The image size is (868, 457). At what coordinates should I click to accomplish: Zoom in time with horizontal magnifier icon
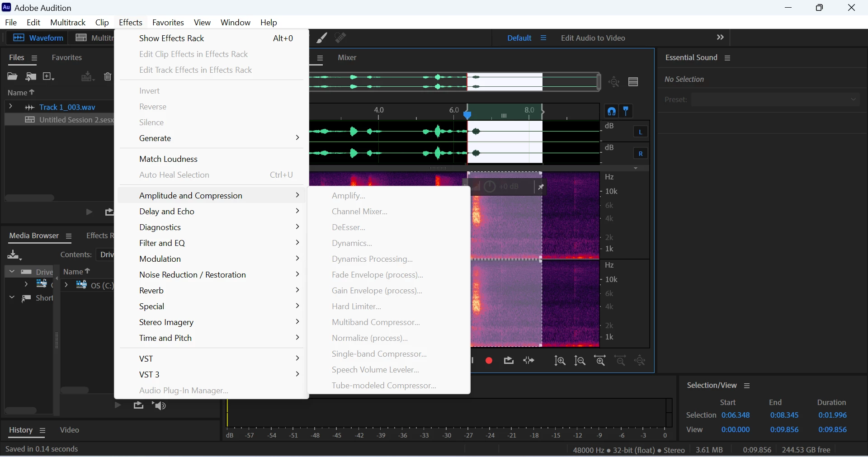tap(600, 362)
